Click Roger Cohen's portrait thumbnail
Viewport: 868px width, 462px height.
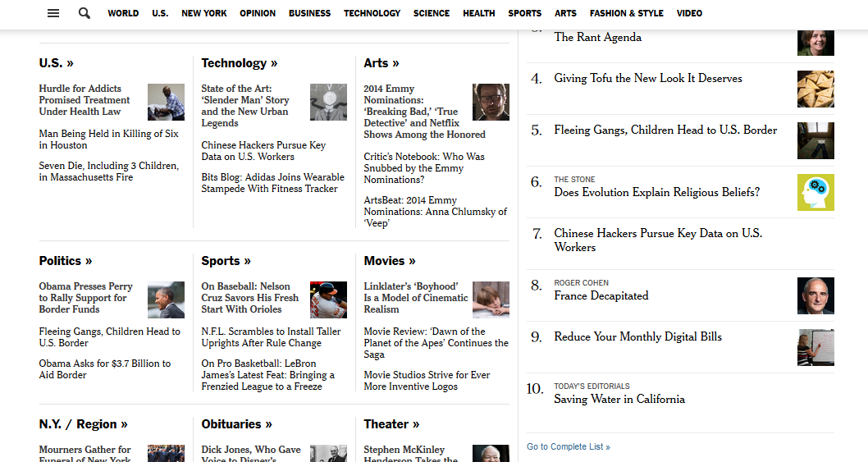pyautogui.click(x=815, y=295)
